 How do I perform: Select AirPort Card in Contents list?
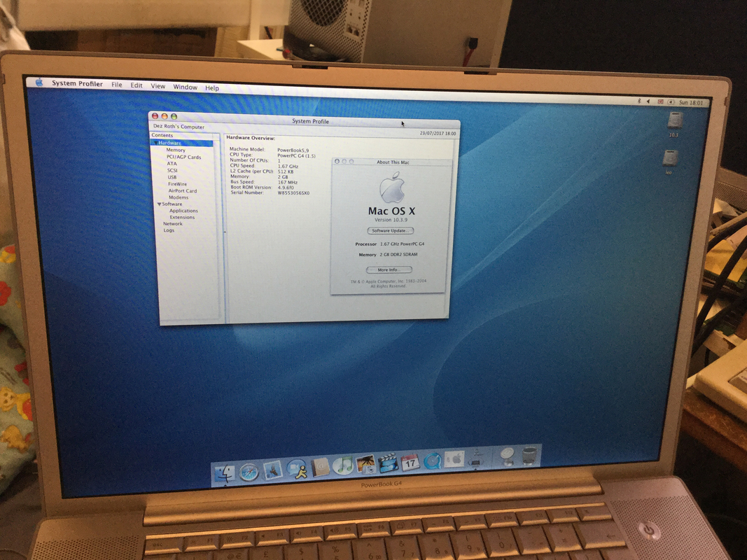[x=182, y=190]
